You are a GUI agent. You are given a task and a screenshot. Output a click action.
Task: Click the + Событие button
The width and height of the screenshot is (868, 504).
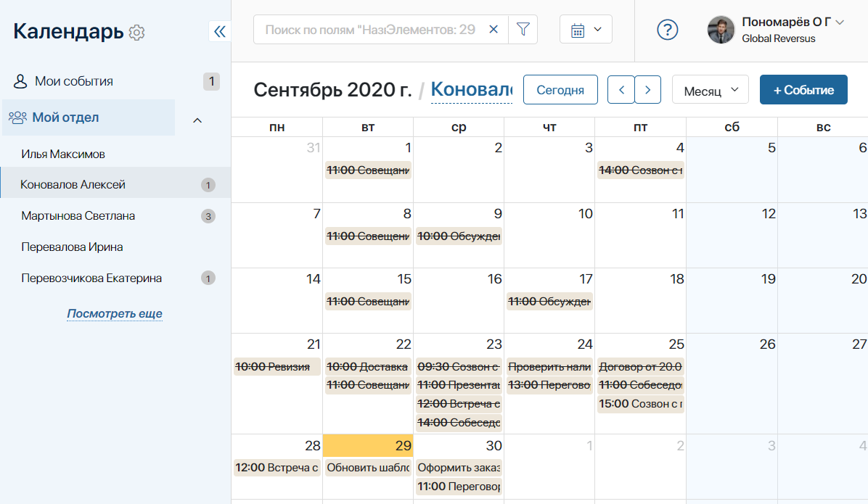point(803,90)
